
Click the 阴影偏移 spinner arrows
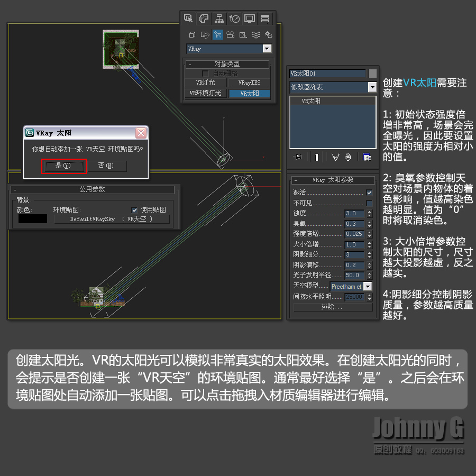click(x=370, y=266)
